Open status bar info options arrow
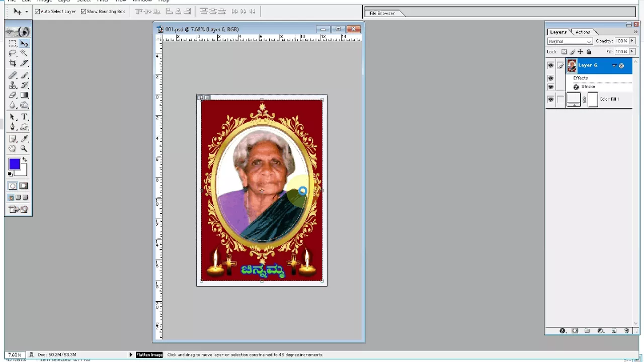This screenshot has width=644, height=362. coord(131,354)
